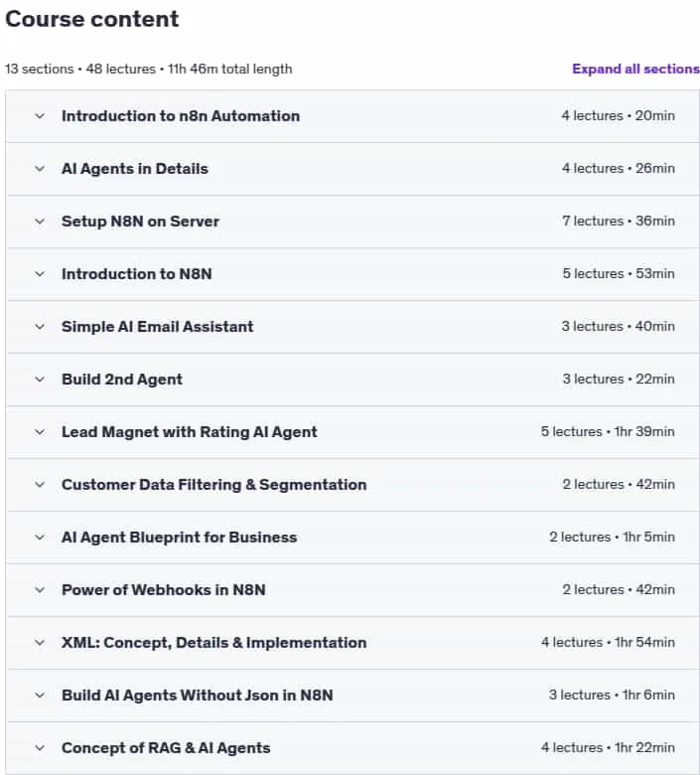
Task: Click the 4 lectures • 20min label
Action: (618, 115)
